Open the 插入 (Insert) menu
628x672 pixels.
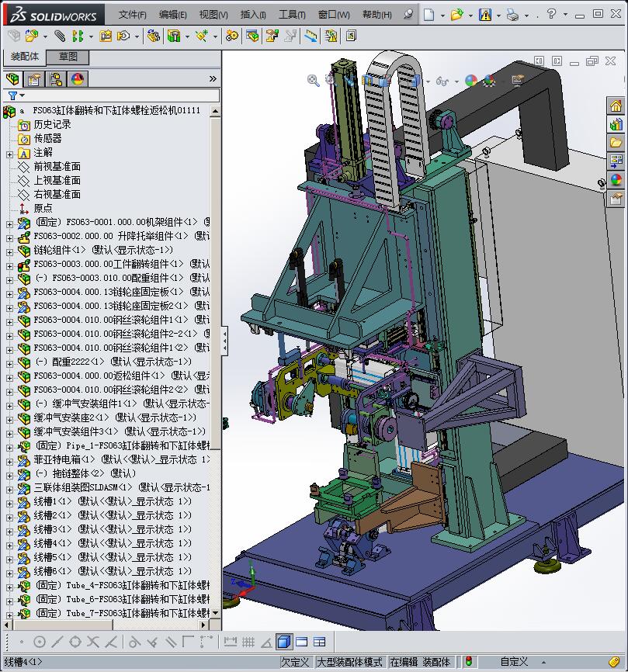[253, 15]
